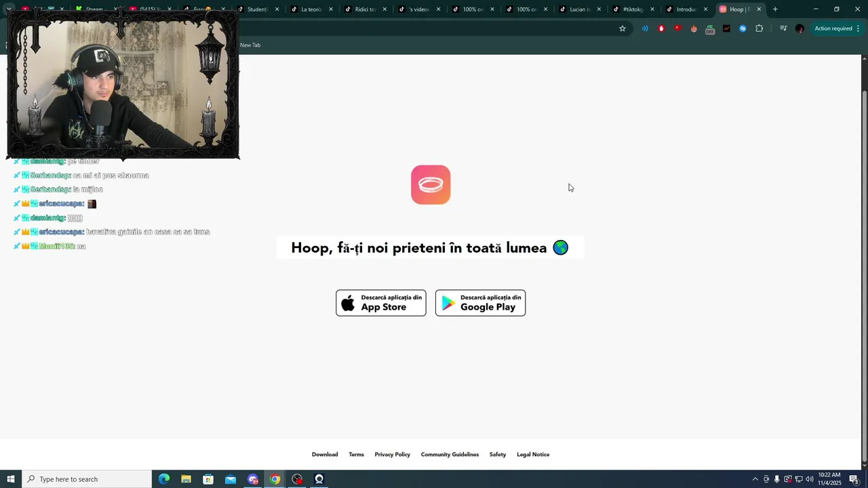
Task: Click the Google Play download button
Action: tap(480, 303)
